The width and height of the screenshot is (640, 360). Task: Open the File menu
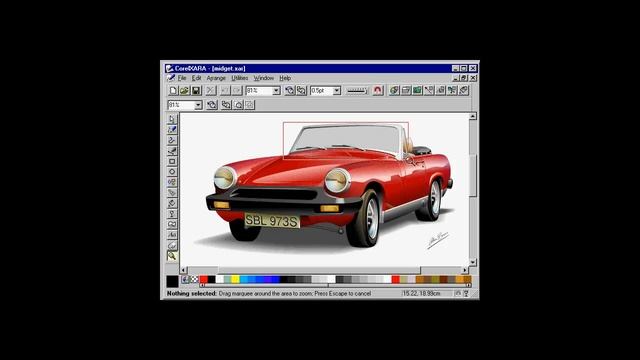tap(182, 78)
